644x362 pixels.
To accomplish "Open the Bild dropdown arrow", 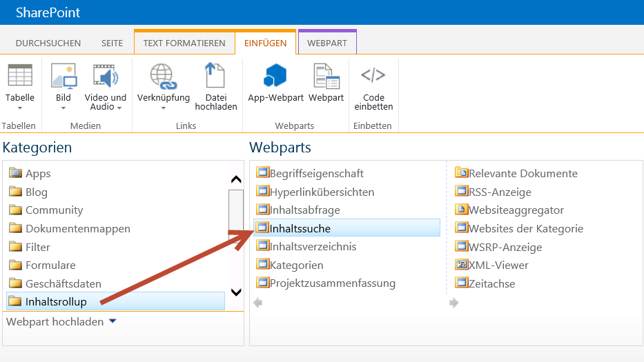I will [64, 108].
